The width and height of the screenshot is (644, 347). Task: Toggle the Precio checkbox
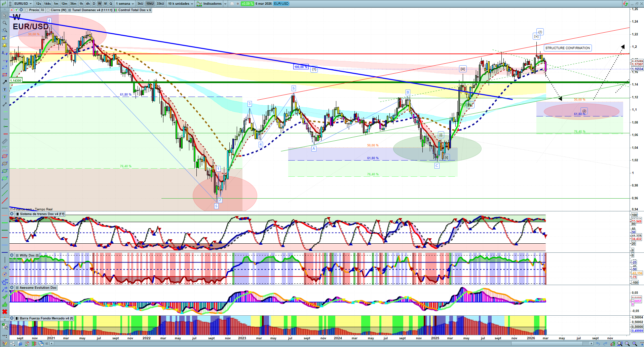click(x=27, y=10)
